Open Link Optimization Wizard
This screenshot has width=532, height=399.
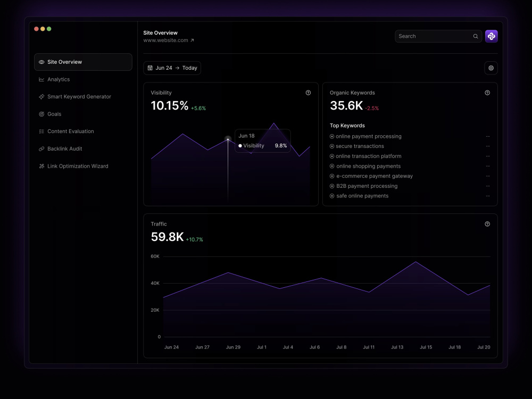(x=78, y=166)
